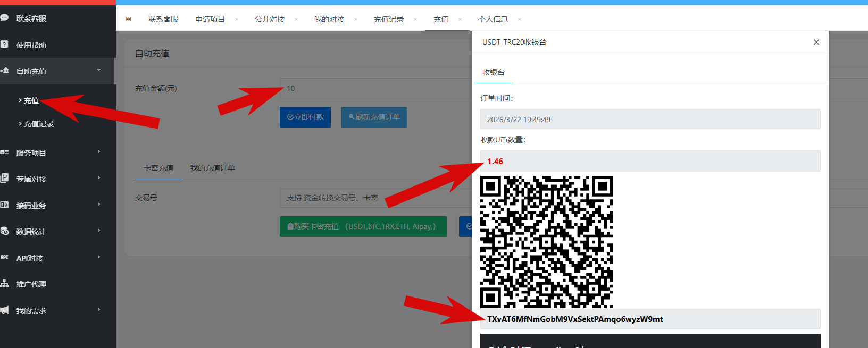Close the 我的对接 tab
868x348 pixels.
356,19
